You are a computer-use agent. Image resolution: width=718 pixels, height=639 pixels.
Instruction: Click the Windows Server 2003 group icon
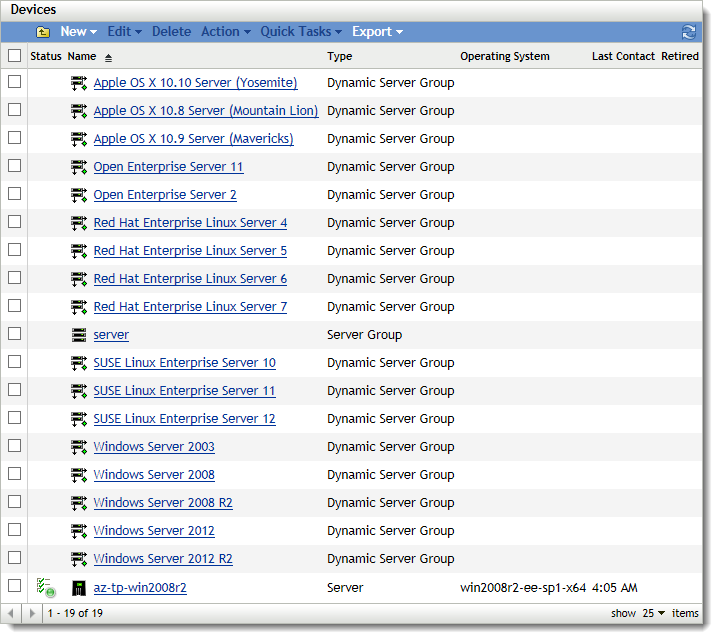point(79,447)
